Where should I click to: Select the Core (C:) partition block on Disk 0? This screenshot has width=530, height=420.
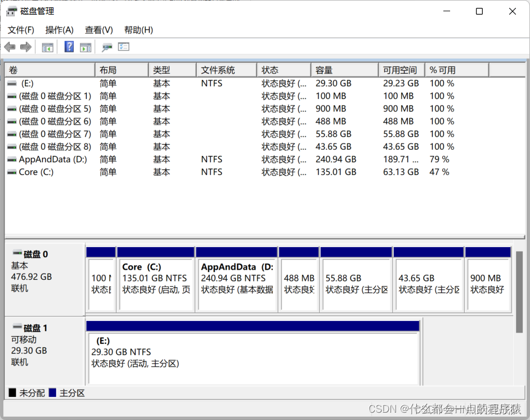(155, 280)
